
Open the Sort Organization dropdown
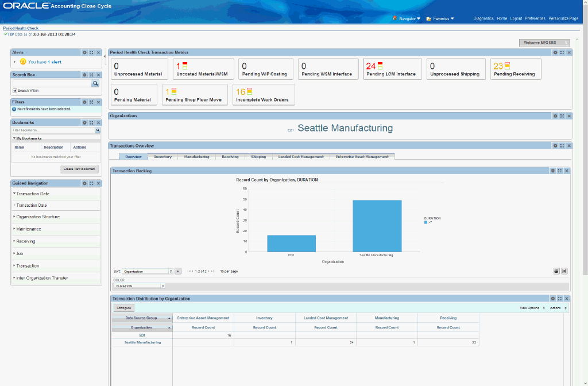pyautogui.click(x=148, y=271)
